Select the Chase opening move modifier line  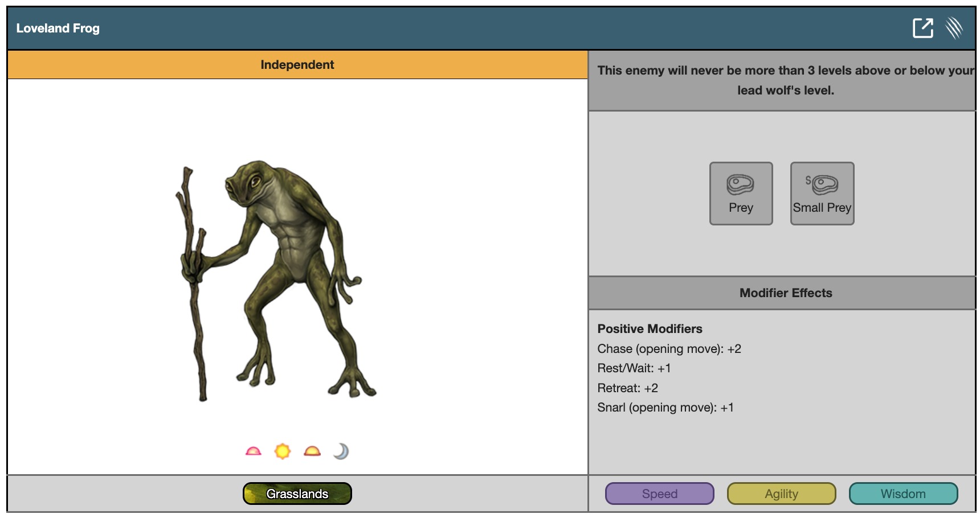click(x=669, y=349)
